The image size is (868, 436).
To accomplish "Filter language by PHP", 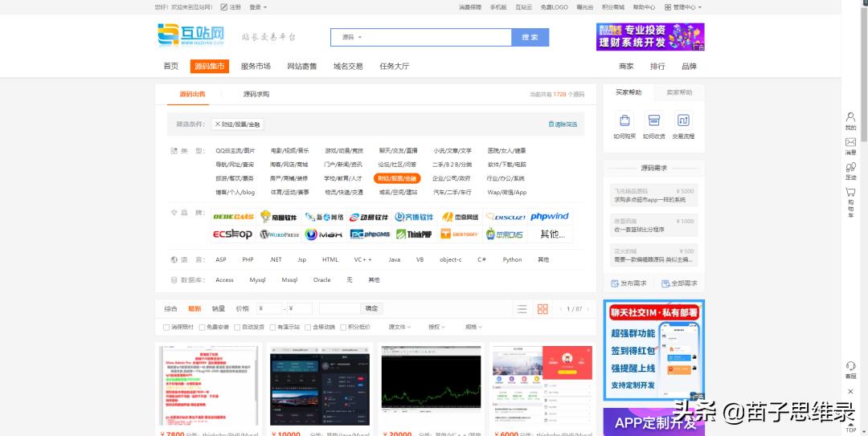I will pyautogui.click(x=248, y=259).
